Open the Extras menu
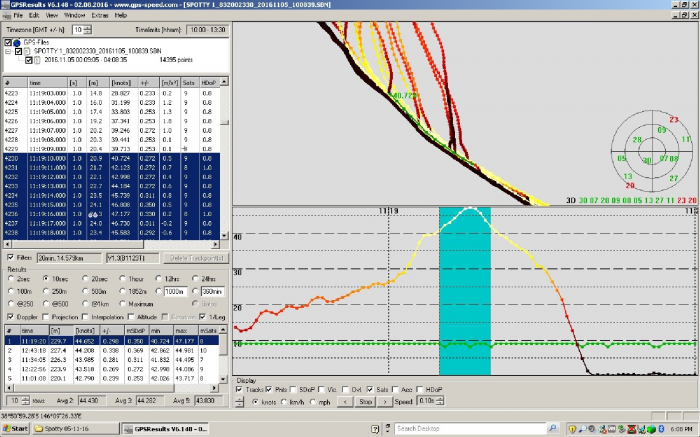Screen dimensions: 700x437 98,17
